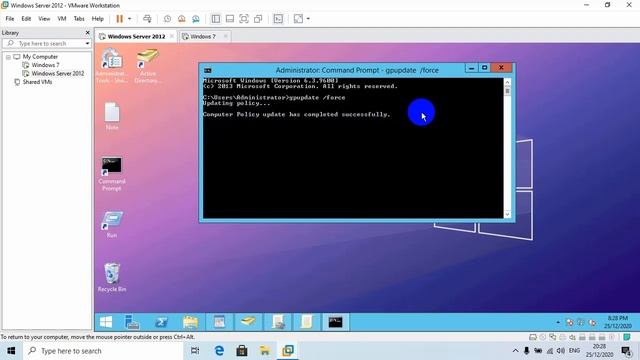The height and width of the screenshot is (360, 640).
Task: Click the Send Ctrl+Alt+Del toolbar icon
Action: tap(147, 19)
